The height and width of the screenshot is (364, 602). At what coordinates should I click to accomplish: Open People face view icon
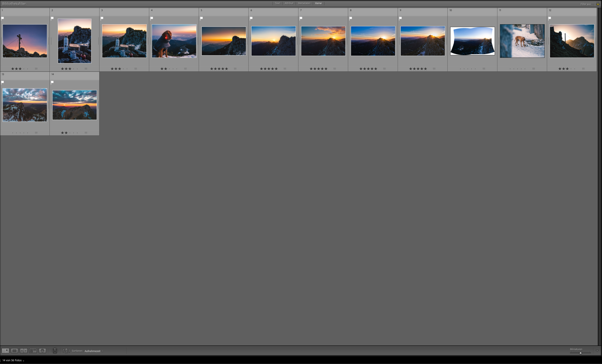(42, 351)
